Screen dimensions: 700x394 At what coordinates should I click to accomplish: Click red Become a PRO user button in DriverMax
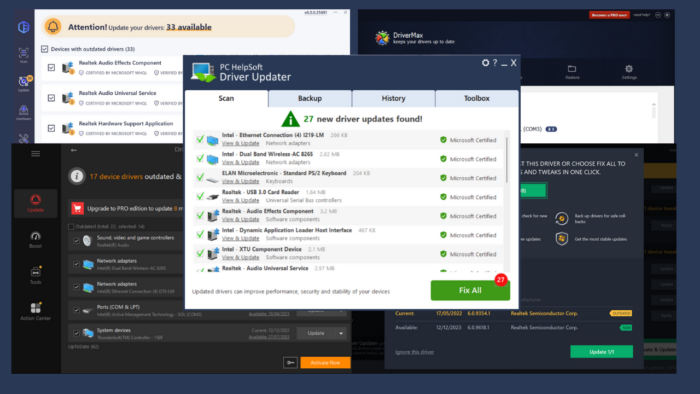coord(609,15)
